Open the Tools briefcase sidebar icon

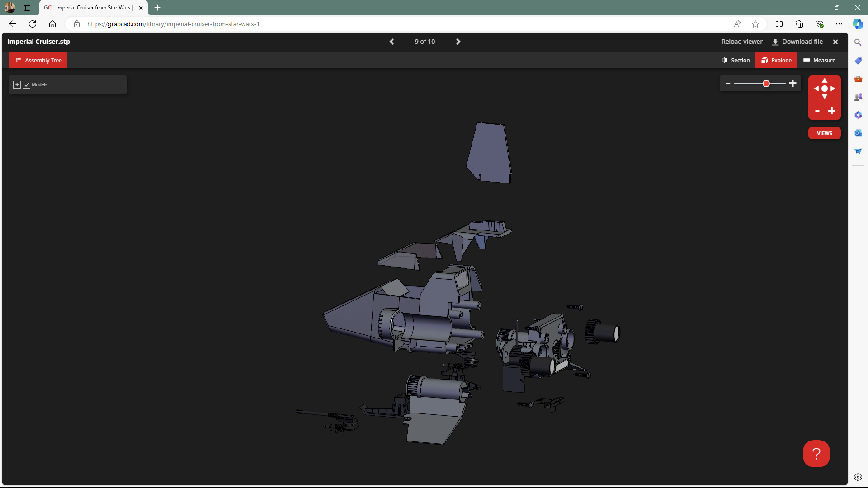[858, 79]
